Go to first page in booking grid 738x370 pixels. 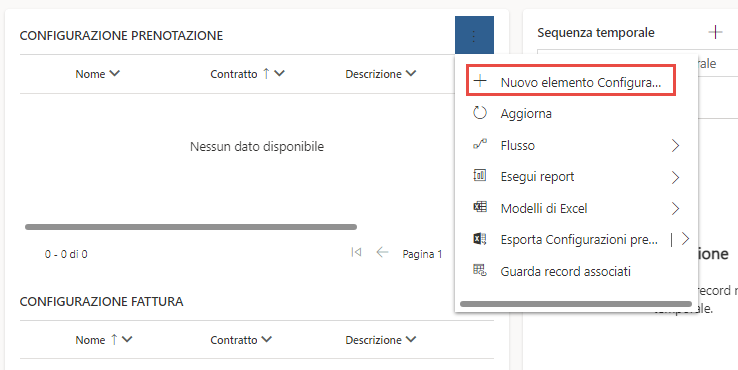click(356, 253)
